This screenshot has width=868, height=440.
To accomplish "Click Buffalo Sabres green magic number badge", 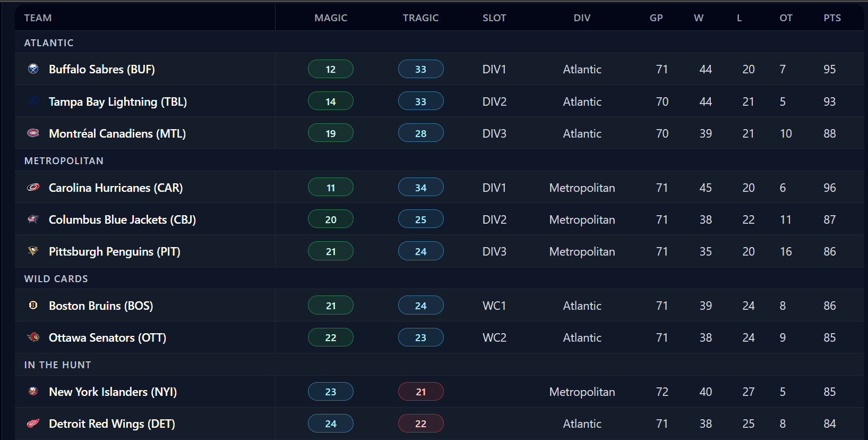I will click(x=331, y=69).
